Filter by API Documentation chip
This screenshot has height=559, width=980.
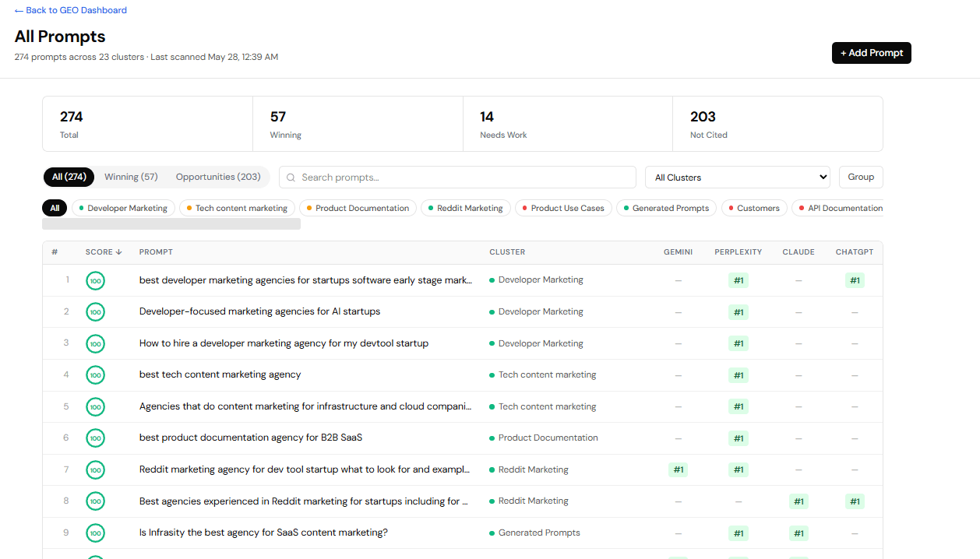point(838,208)
